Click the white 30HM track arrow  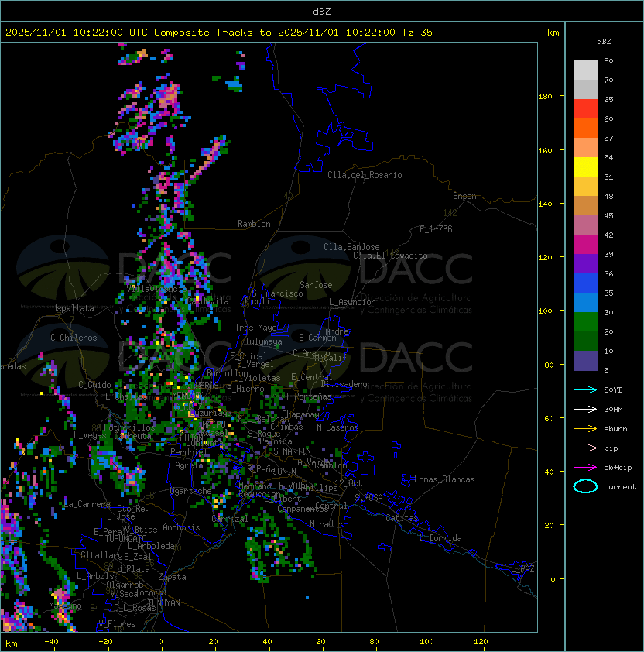(x=585, y=409)
